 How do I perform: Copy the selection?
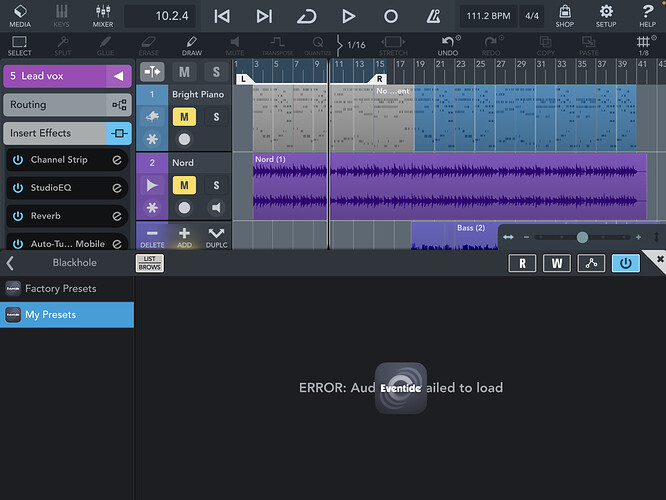(x=545, y=45)
